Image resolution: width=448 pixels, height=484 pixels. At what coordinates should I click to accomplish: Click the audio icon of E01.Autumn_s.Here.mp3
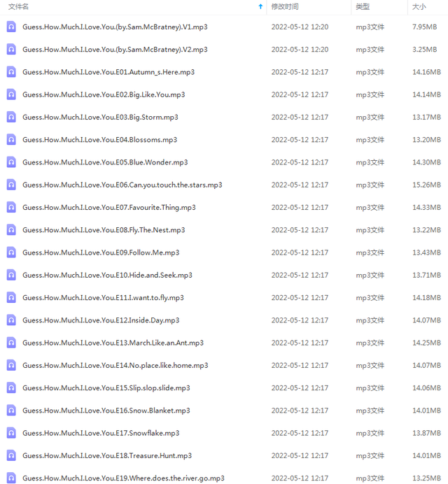11,72
